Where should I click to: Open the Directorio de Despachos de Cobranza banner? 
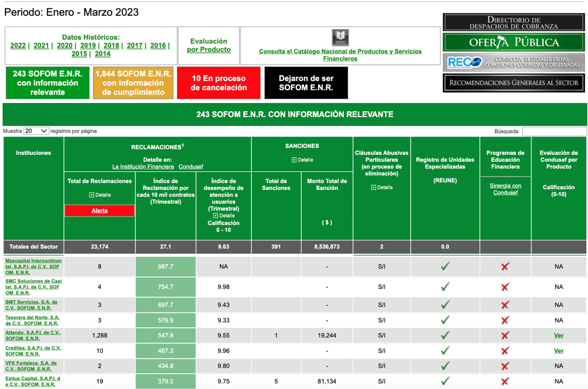[513, 22]
